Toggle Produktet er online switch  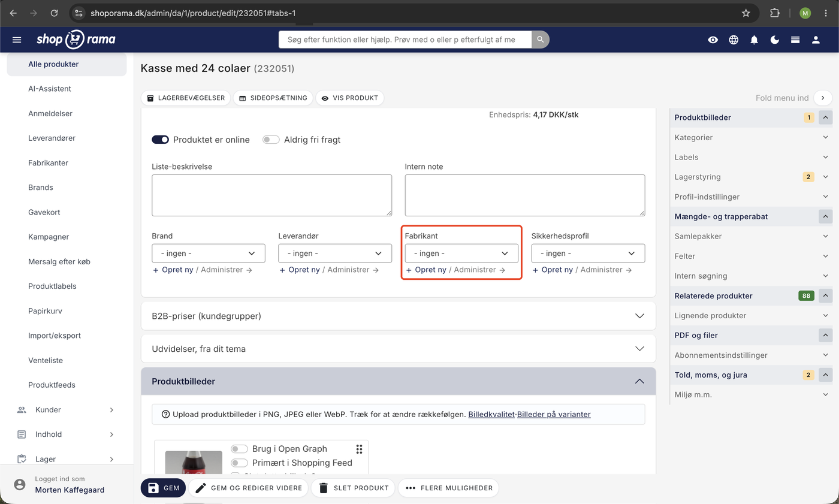[x=161, y=140]
